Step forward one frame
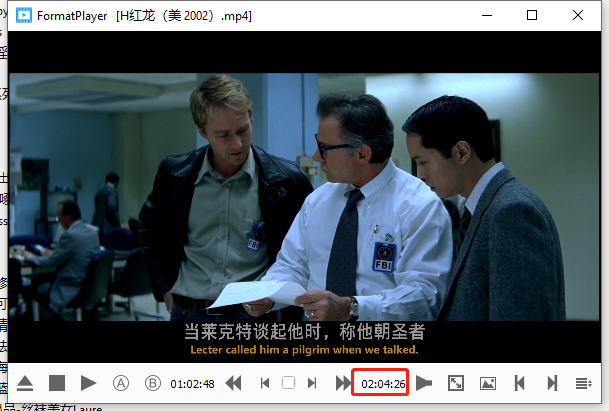The height and width of the screenshot is (411, 609). coord(312,383)
